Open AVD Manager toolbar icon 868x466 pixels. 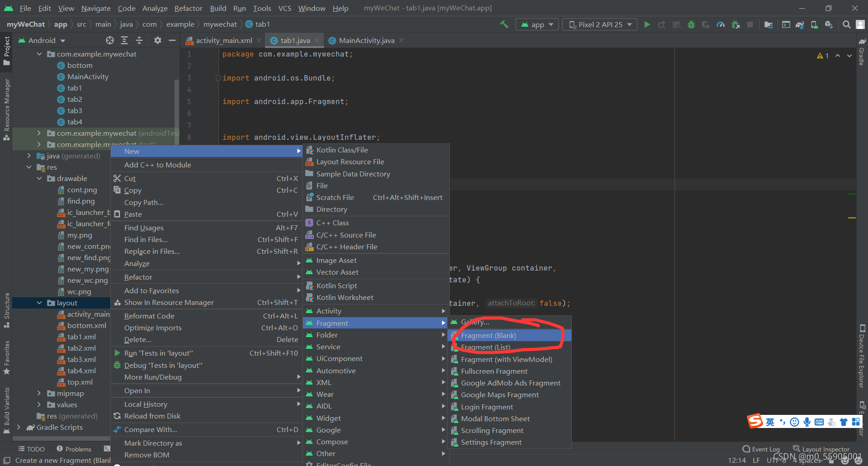pos(814,24)
